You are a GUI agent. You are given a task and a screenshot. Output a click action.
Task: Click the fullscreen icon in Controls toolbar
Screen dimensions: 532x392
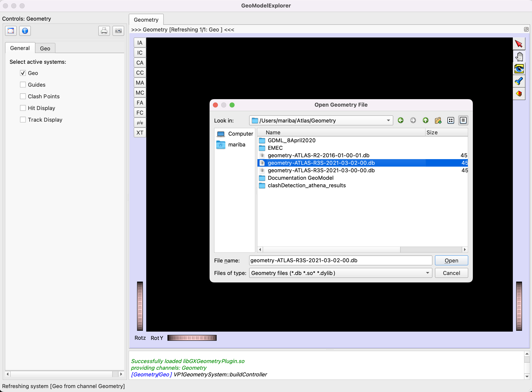point(11,31)
